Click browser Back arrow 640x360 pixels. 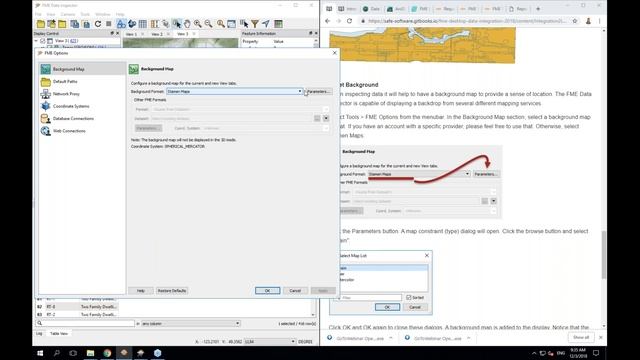[x=328, y=21]
